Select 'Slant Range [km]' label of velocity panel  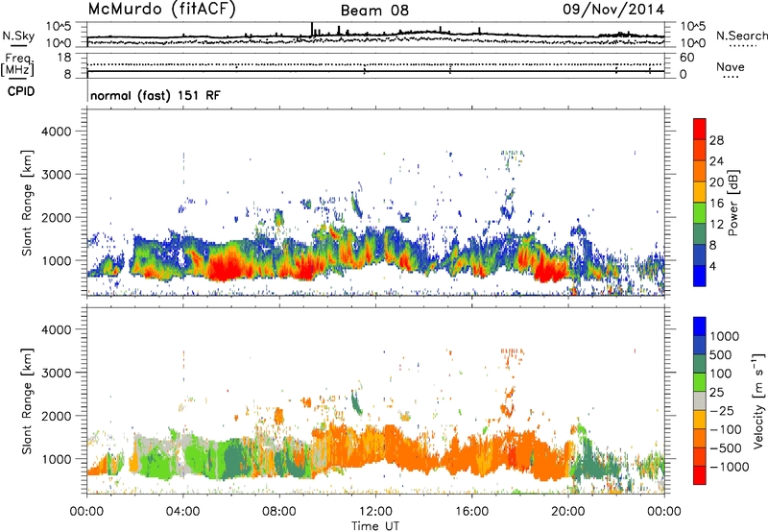coord(27,400)
